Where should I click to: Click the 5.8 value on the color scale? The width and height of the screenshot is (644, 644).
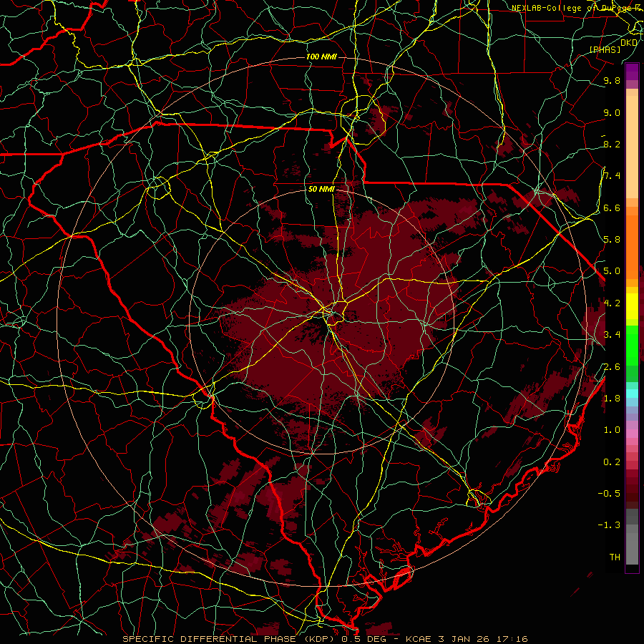[612, 240]
